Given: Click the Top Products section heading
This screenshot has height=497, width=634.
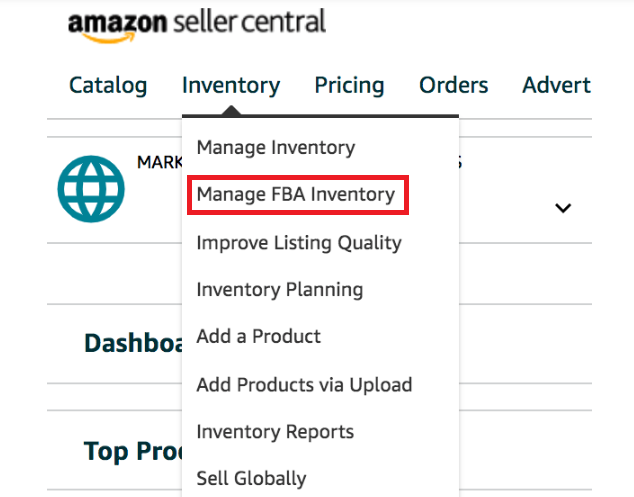Looking at the screenshot, I should click(133, 452).
